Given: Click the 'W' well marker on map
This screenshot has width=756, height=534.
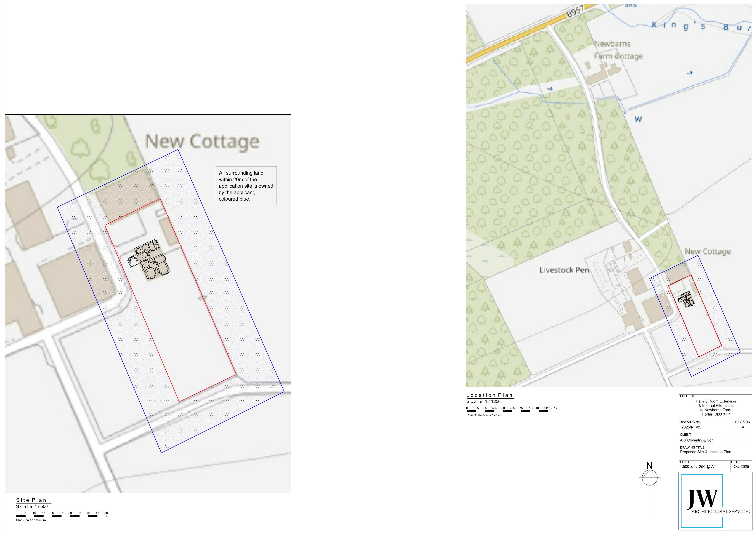Looking at the screenshot, I should click(x=638, y=119).
